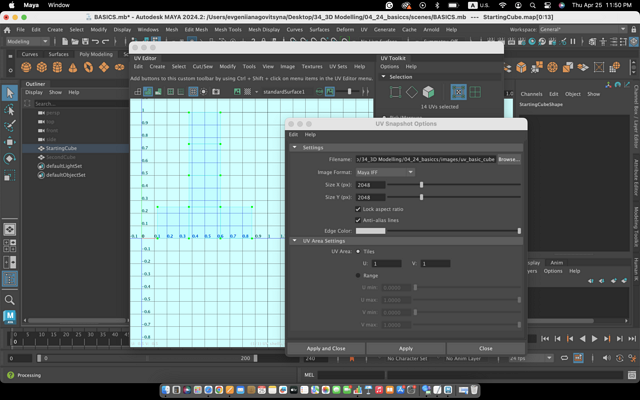
Task: Click the Edge Color swatch
Action: tap(370, 231)
